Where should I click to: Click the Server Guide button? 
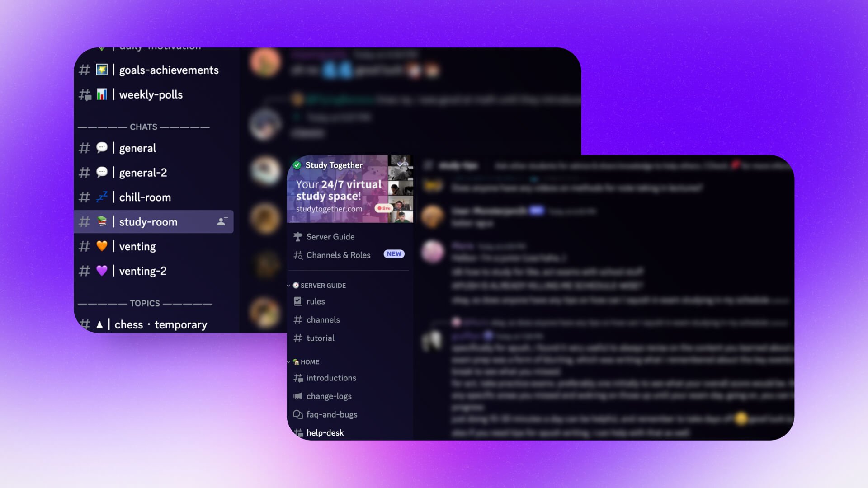click(x=330, y=237)
